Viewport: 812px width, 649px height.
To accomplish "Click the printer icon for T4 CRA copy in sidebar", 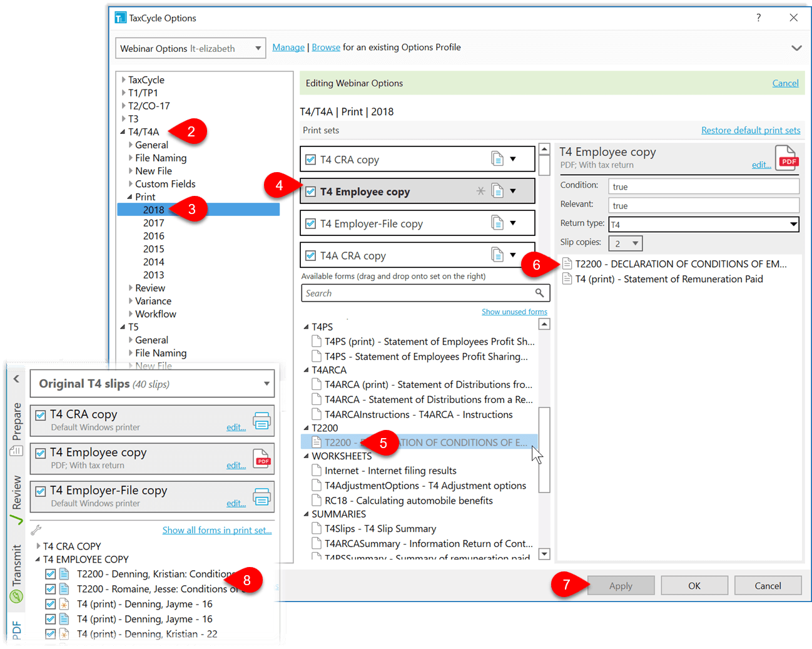I will (x=261, y=421).
